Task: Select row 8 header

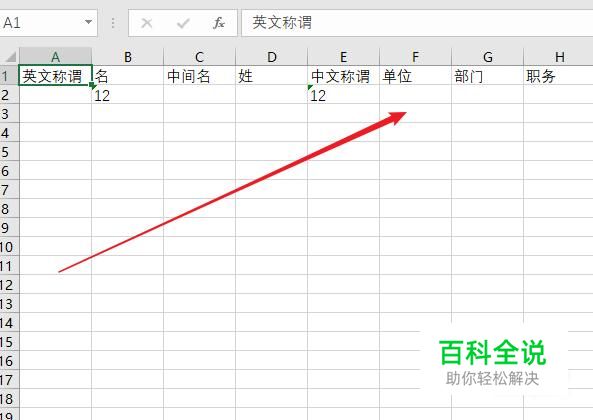Action: pos(9,208)
